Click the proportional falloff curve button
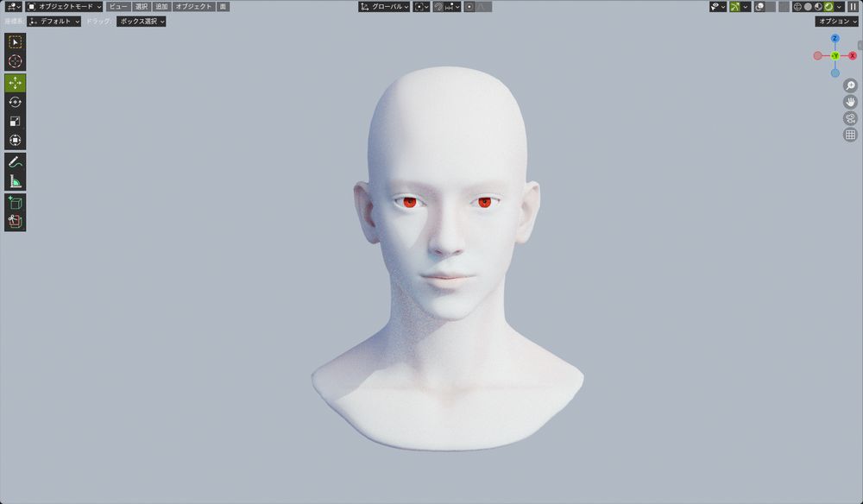The height and width of the screenshot is (504, 863). coord(484,7)
